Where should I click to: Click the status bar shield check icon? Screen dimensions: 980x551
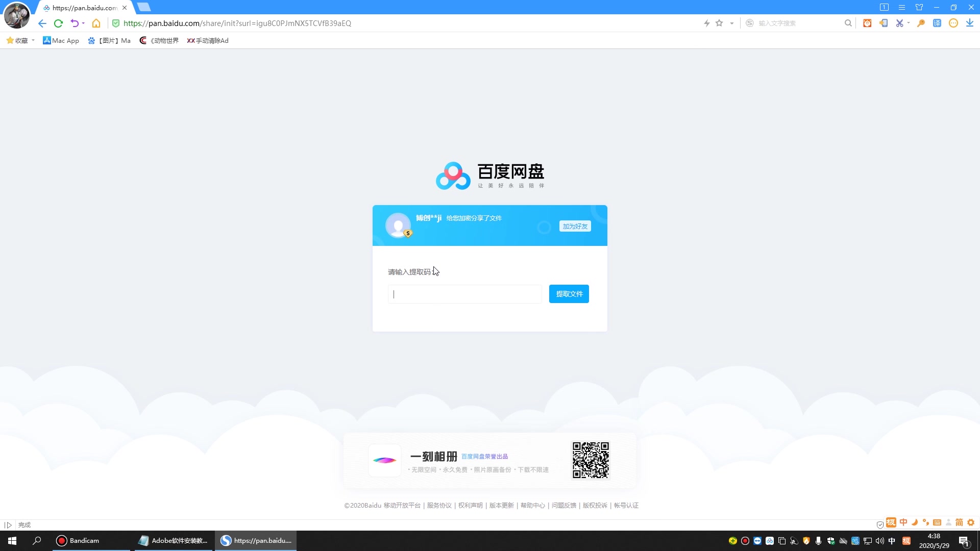[x=880, y=525]
